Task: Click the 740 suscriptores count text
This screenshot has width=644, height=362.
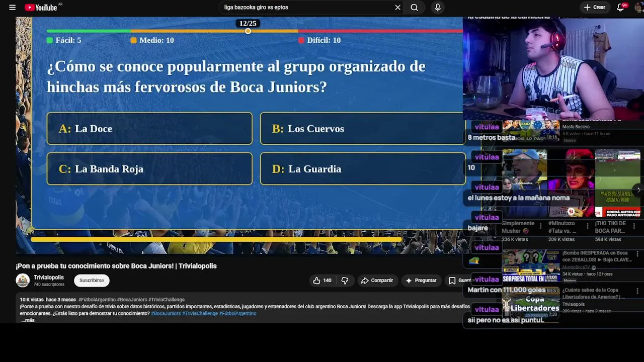Action: (x=49, y=285)
